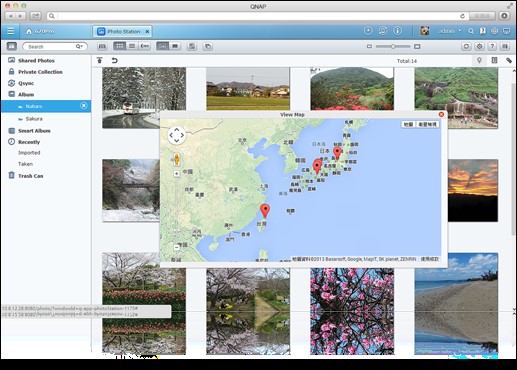Go to the NAS home desktop

click(x=40, y=31)
